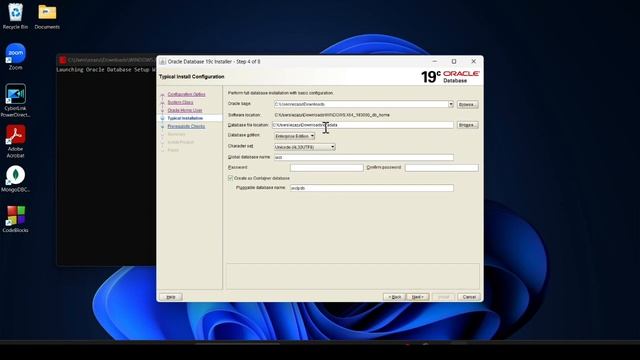Click the Oracle base text field
This screenshot has width=640, height=360.
pos(361,104)
